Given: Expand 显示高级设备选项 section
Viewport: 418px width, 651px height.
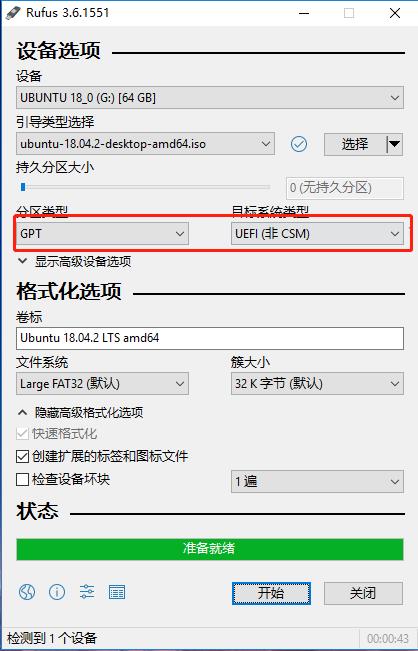Looking at the screenshot, I should [x=75, y=262].
